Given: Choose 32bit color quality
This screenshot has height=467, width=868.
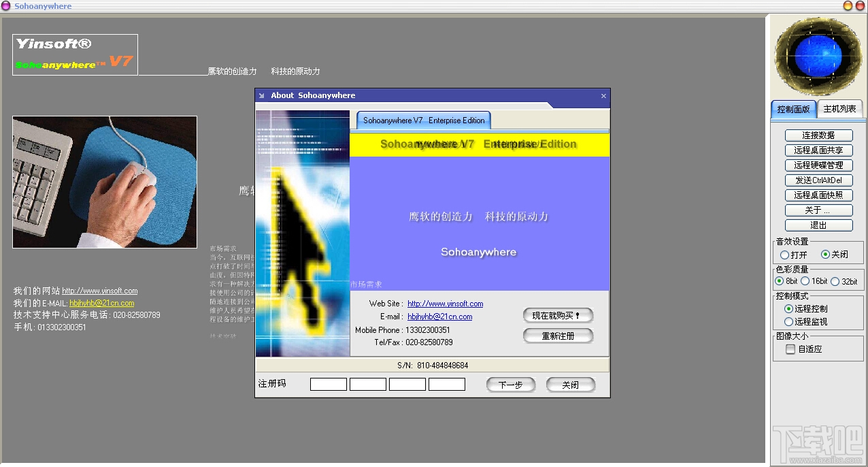Looking at the screenshot, I should [845, 281].
